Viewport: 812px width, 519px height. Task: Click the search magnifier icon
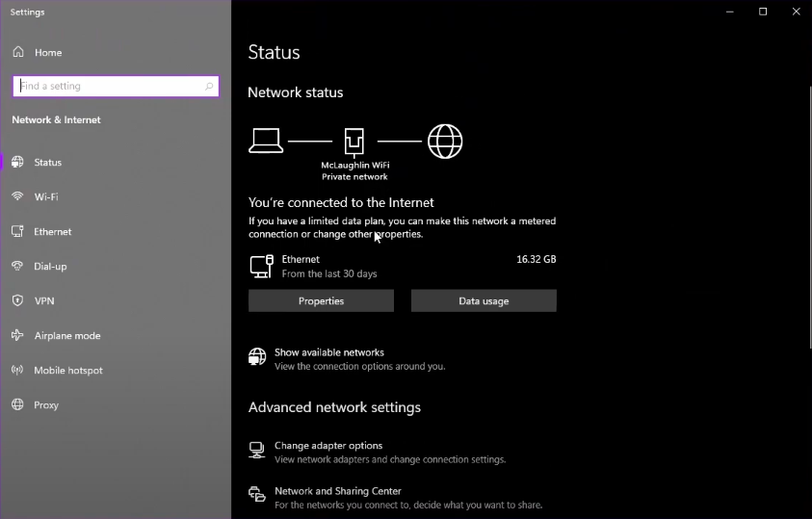[209, 87]
